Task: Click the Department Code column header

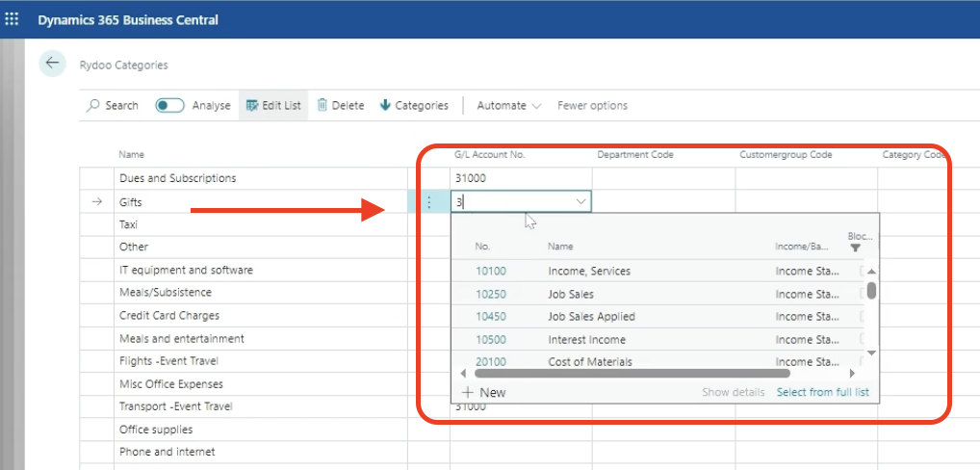Action: pos(635,154)
